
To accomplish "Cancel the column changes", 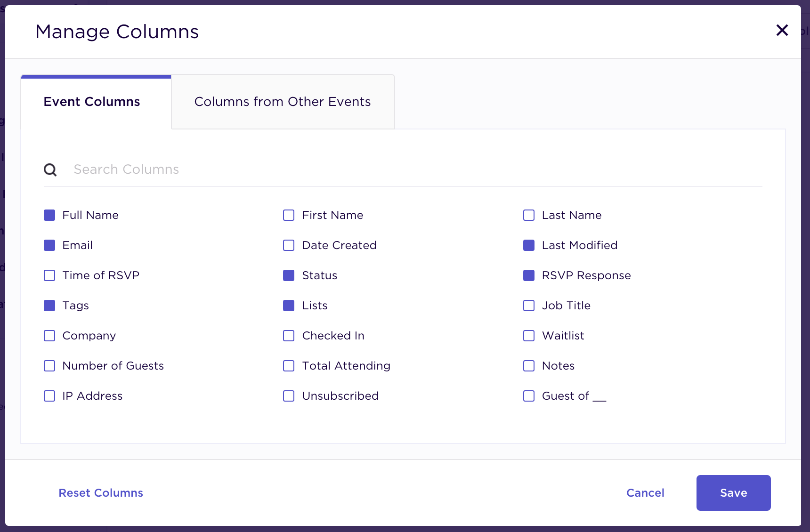I will pyautogui.click(x=645, y=493).
